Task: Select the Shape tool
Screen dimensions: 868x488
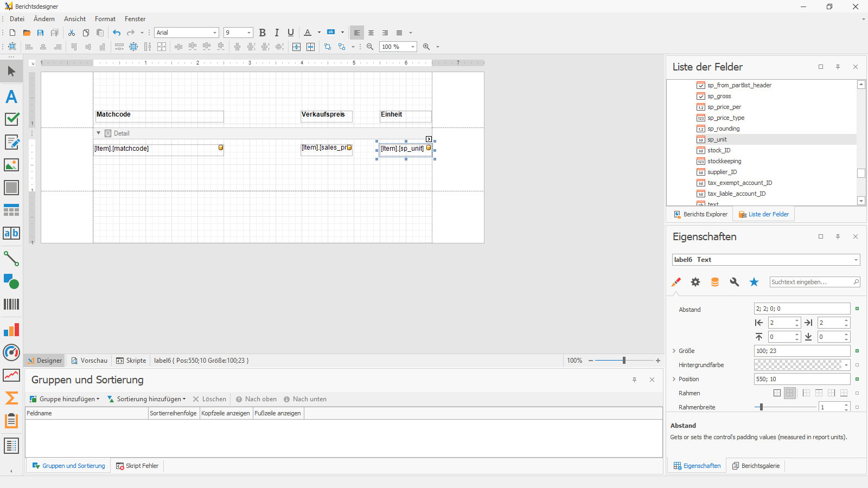Action: pos(11,281)
